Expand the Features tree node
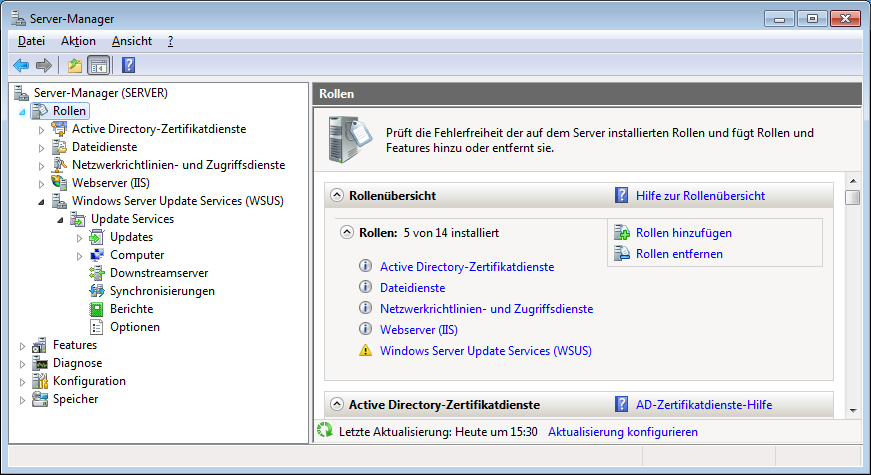871x475 pixels. [x=22, y=346]
